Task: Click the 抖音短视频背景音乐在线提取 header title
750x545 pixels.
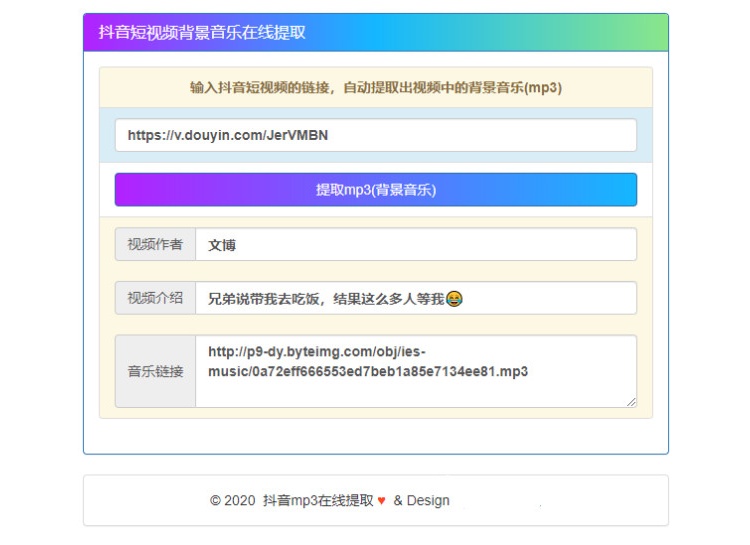Action: coord(202,32)
